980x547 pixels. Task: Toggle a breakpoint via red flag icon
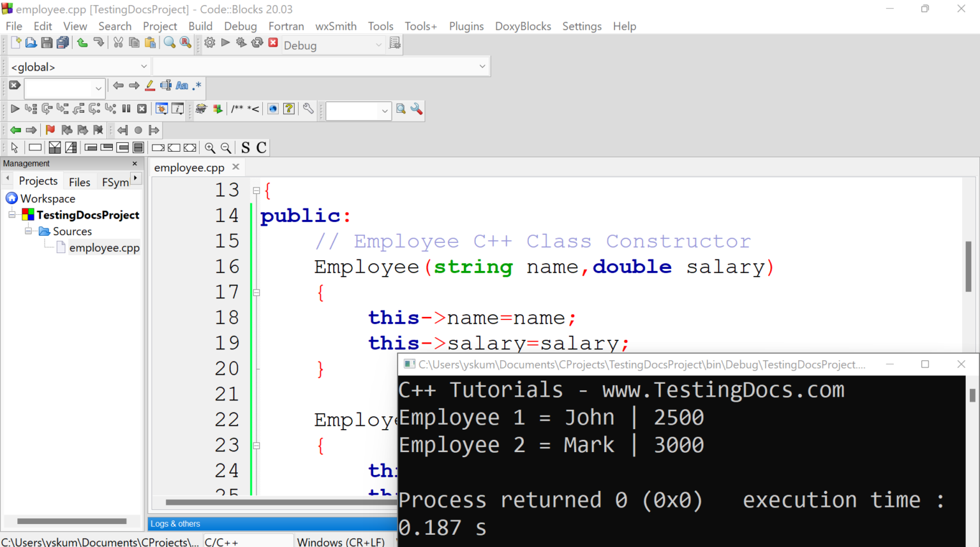click(50, 130)
